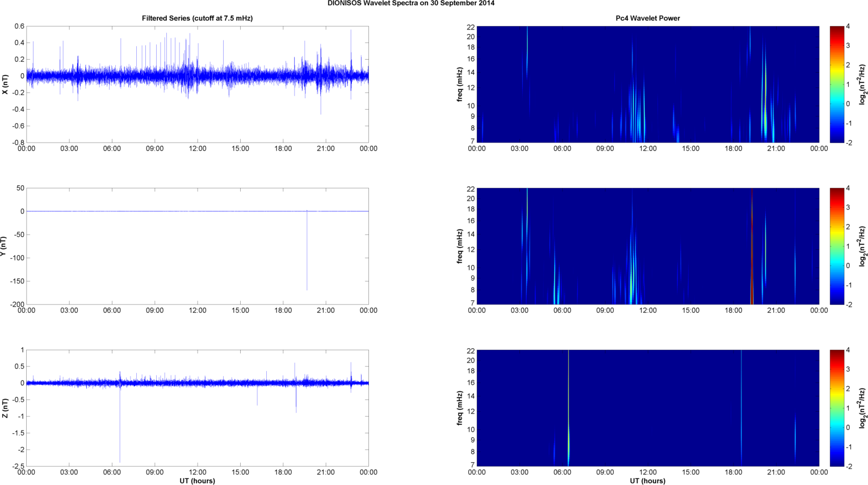Click freq (mHz) label of bottom spectrogram
The image size is (868, 485).
[459, 408]
